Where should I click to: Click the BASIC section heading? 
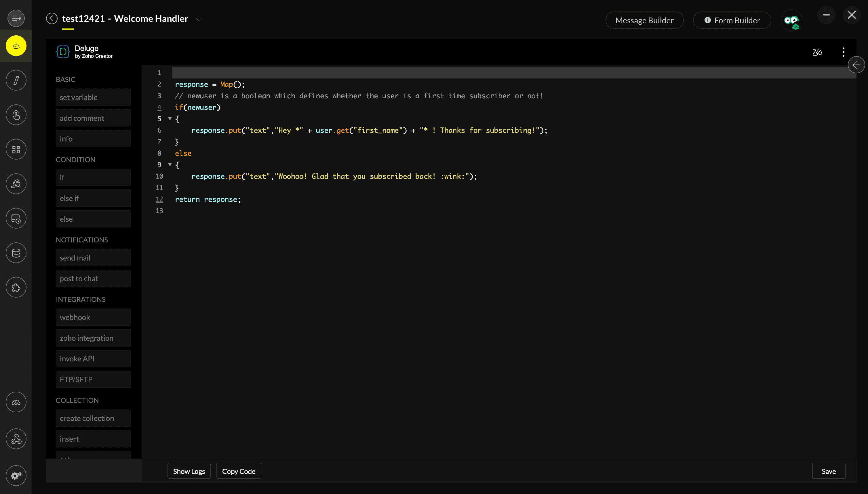[x=66, y=79]
